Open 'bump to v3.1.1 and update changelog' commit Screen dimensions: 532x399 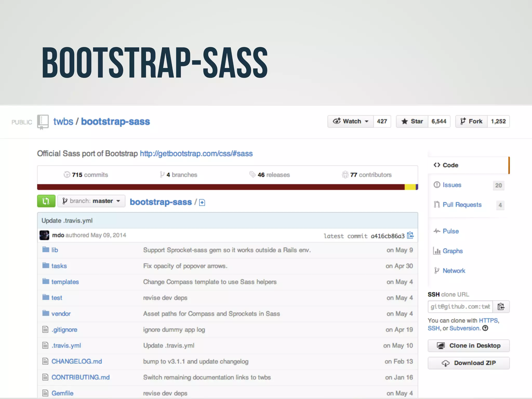coord(196,361)
